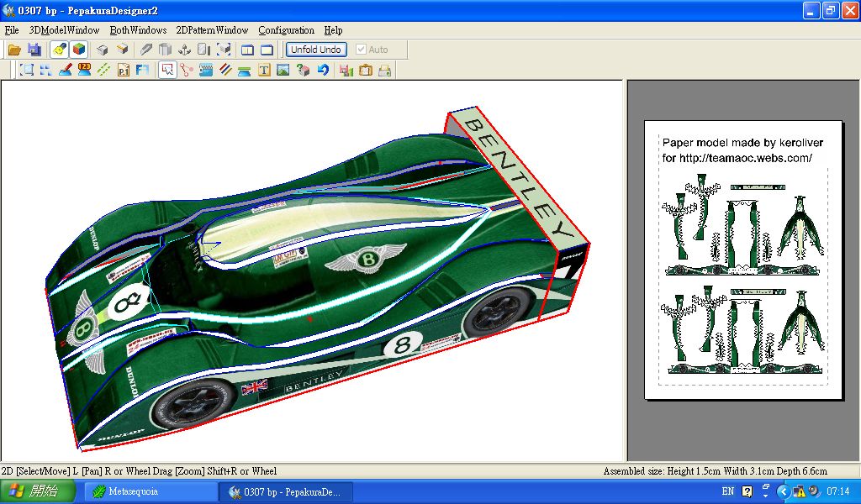The width and height of the screenshot is (861, 504).
Task: Open the EN language bar selector
Action: click(727, 491)
